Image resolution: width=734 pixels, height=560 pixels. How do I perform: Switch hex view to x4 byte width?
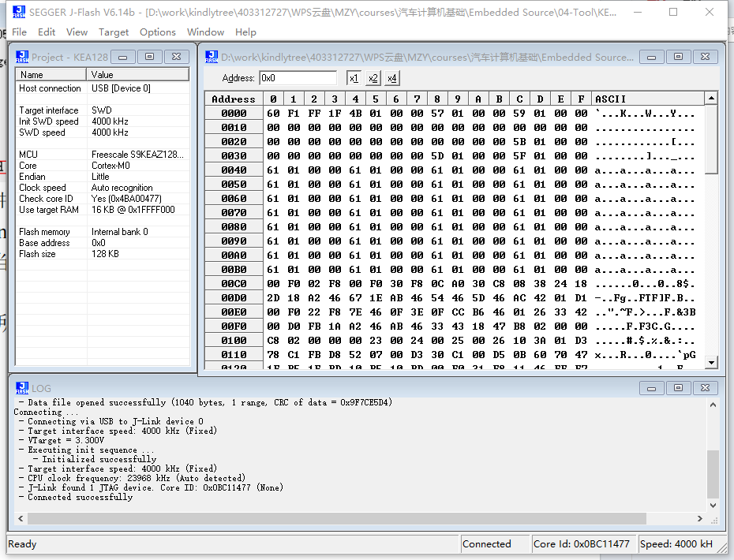coord(392,78)
